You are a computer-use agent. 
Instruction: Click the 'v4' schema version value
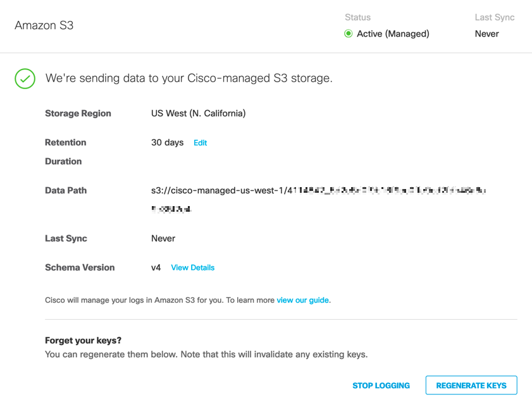tap(156, 267)
